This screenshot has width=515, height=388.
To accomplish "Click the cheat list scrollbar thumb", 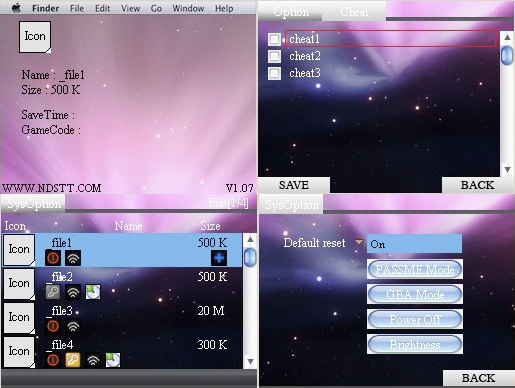I will click(x=507, y=56).
